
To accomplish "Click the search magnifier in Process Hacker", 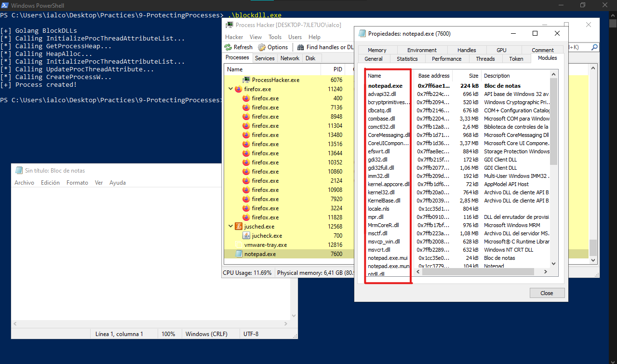I will point(594,47).
